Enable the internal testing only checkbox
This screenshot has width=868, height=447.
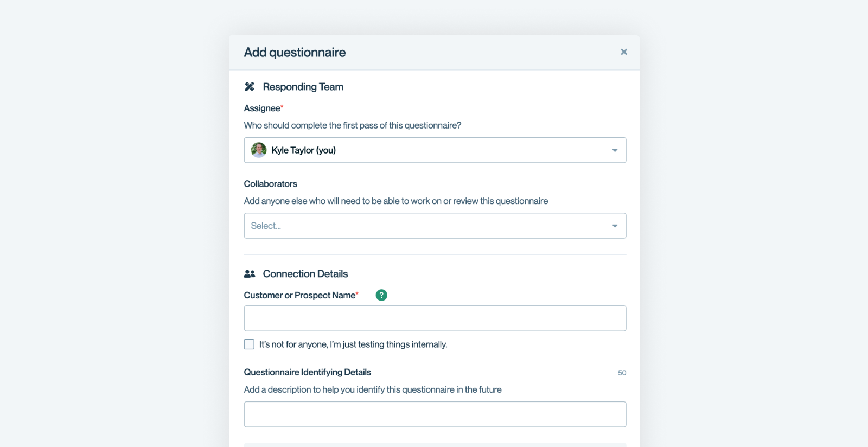pyautogui.click(x=249, y=344)
